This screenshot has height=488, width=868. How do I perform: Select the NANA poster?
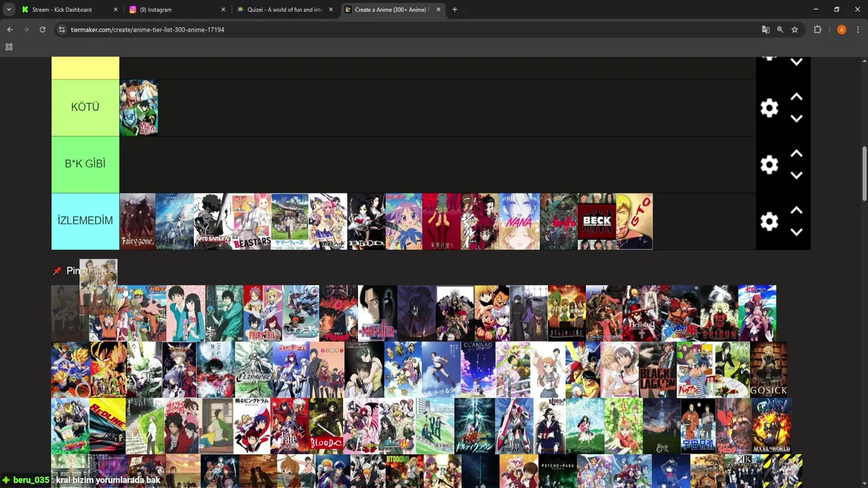point(519,222)
